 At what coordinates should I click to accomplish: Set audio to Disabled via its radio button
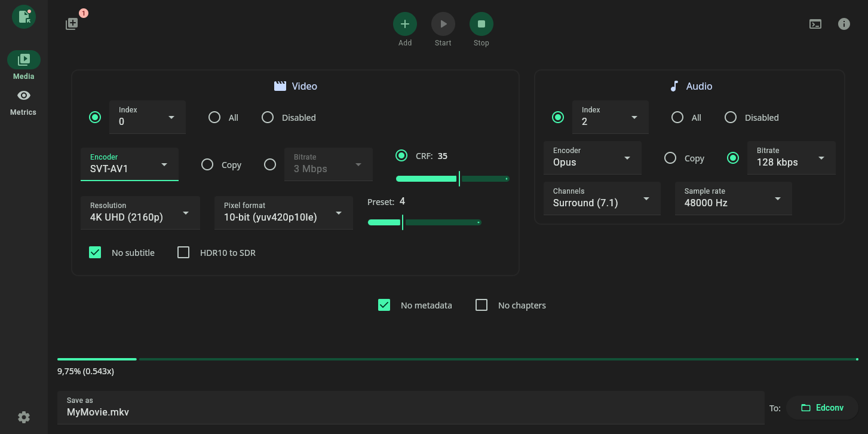pyautogui.click(x=731, y=117)
